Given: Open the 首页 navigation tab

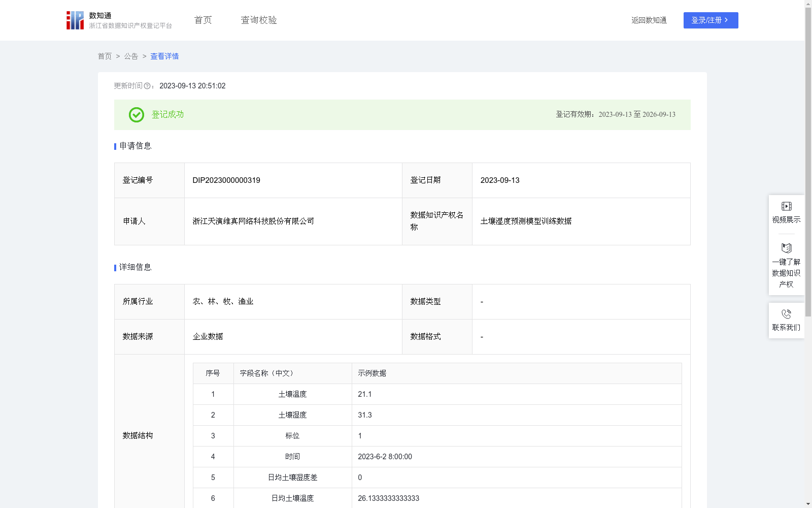Looking at the screenshot, I should coord(203,20).
